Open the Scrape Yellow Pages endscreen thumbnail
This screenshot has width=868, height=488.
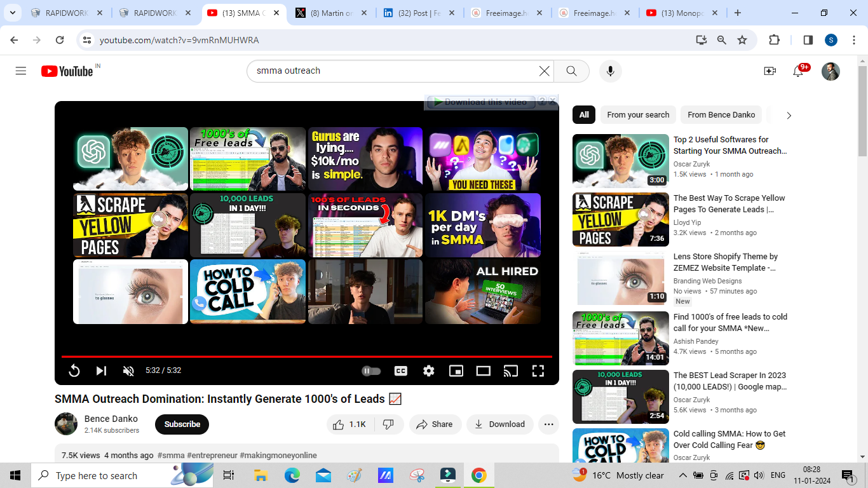point(130,226)
